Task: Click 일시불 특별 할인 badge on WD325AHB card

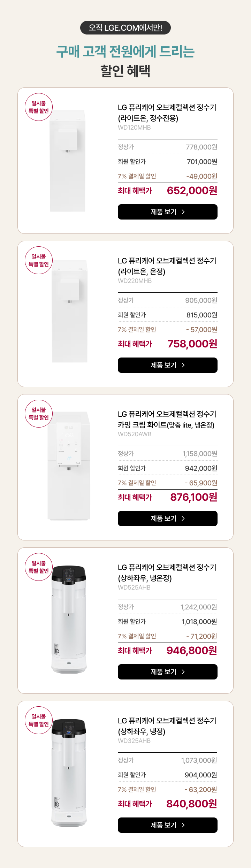Action: (39, 720)
